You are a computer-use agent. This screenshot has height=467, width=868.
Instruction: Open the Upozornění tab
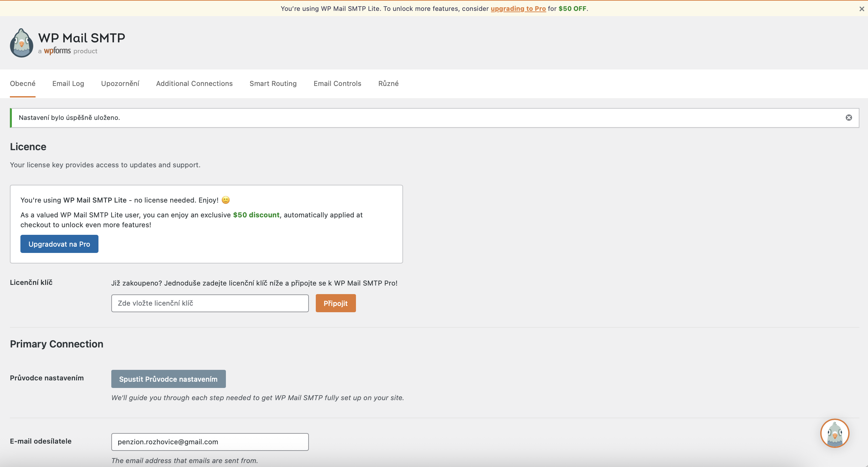120,84
